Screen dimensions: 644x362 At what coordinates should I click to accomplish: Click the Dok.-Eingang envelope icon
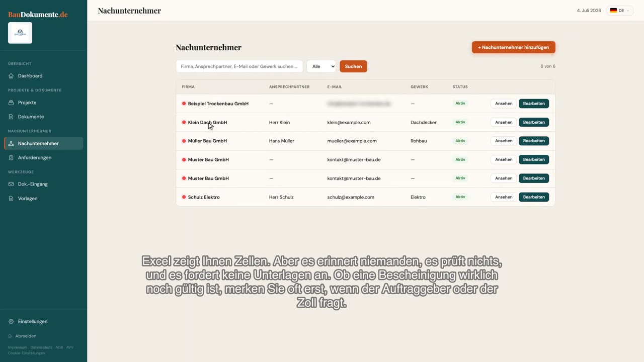[x=11, y=184]
